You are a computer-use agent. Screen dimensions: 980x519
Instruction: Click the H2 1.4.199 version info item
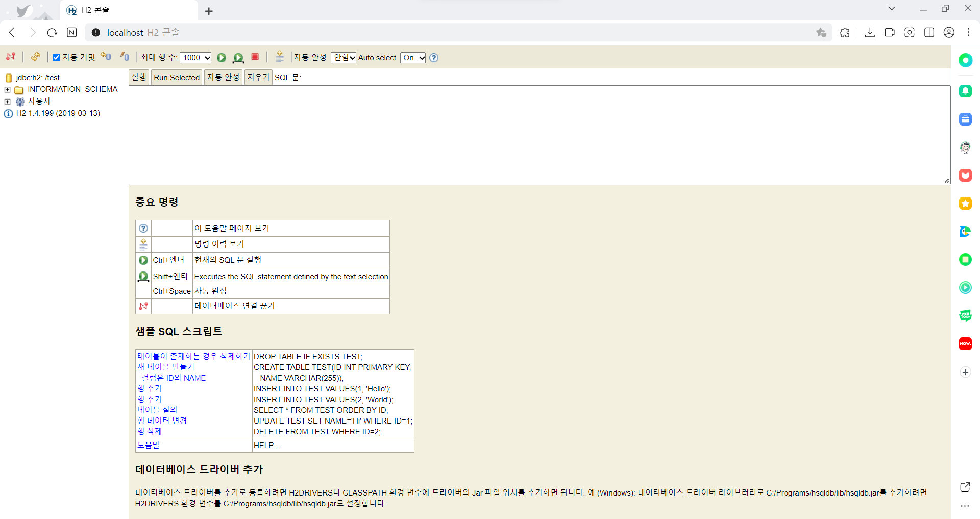58,113
